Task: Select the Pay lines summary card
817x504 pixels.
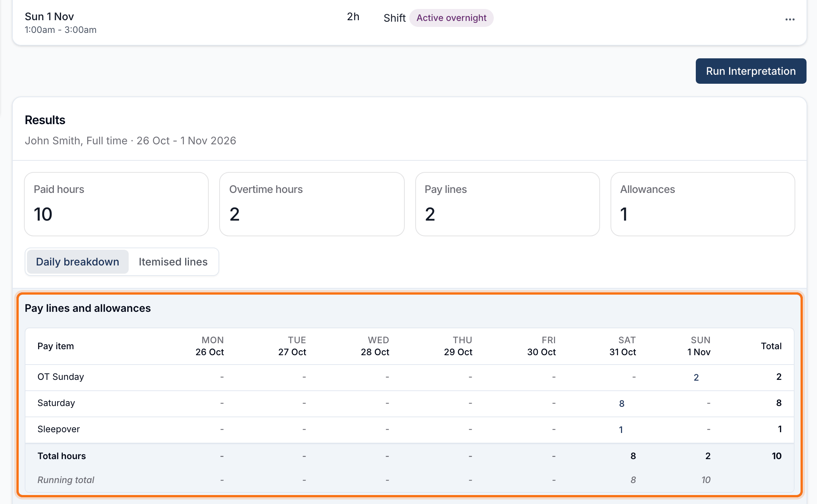Action: [507, 204]
